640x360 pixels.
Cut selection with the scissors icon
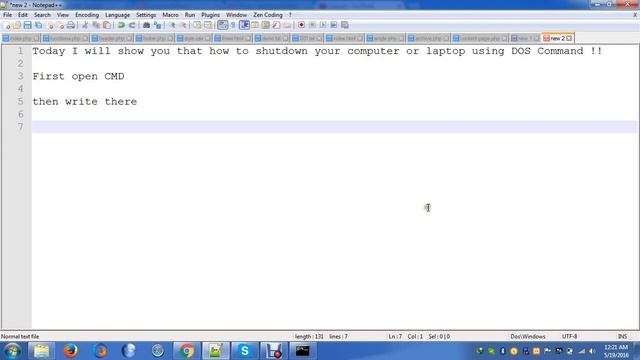(x=85, y=25)
